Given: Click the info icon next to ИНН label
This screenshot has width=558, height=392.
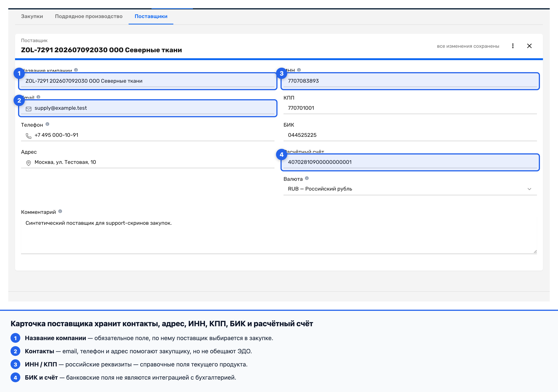Looking at the screenshot, I should click(299, 70).
